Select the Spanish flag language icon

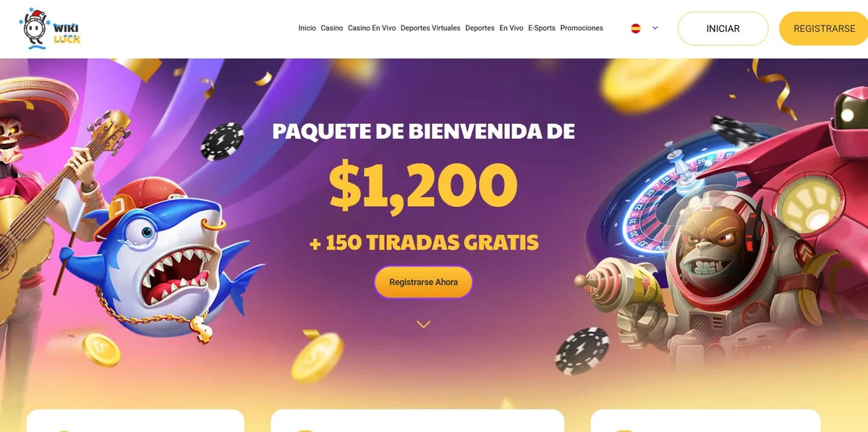coord(636,28)
